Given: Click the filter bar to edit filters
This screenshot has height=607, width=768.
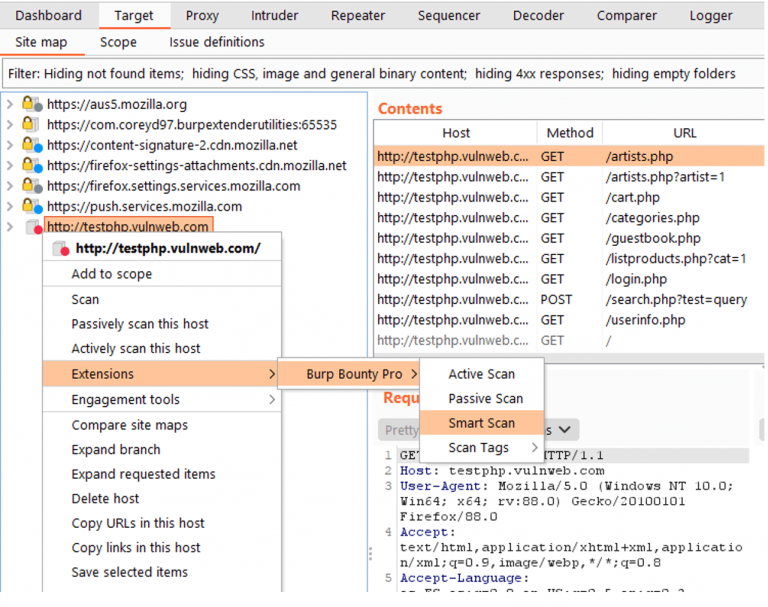Looking at the screenshot, I should pos(383,73).
